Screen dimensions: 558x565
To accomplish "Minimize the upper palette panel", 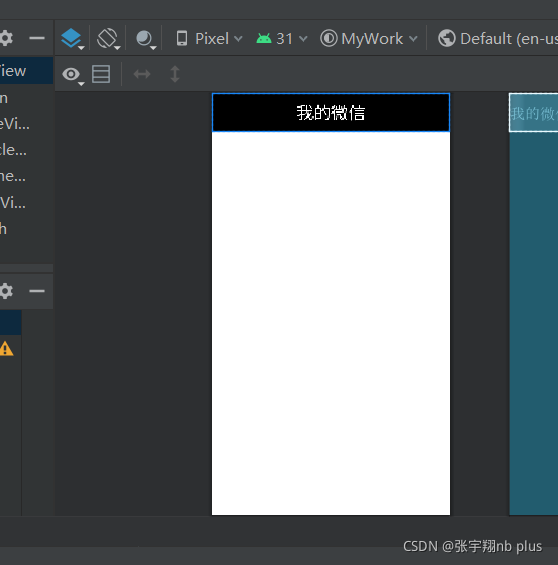I will (x=37, y=38).
